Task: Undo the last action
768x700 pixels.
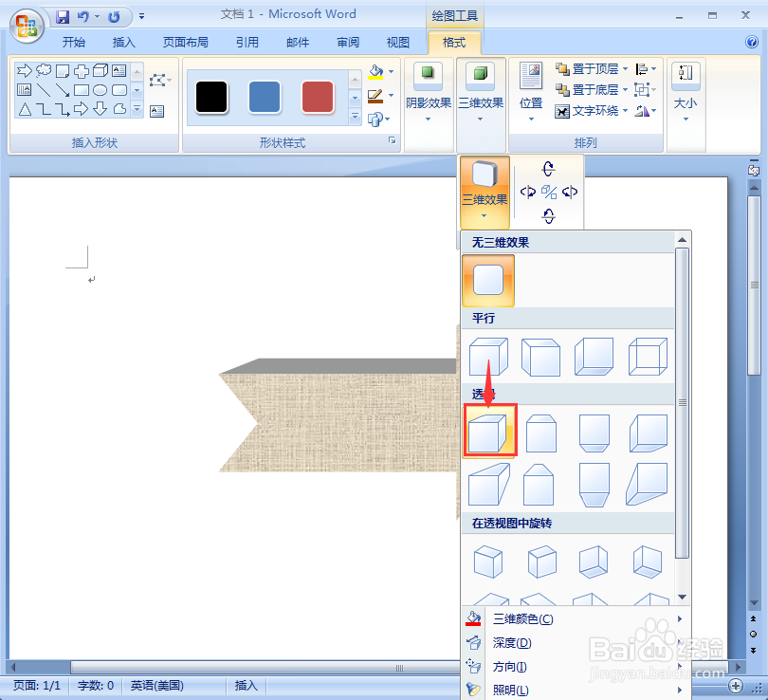Action: (83, 17)
